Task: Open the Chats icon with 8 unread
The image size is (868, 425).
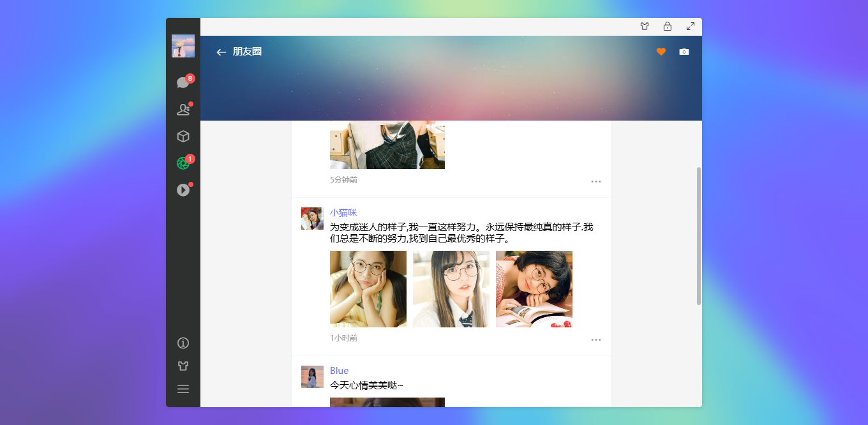Action: [x=183, y=82]
